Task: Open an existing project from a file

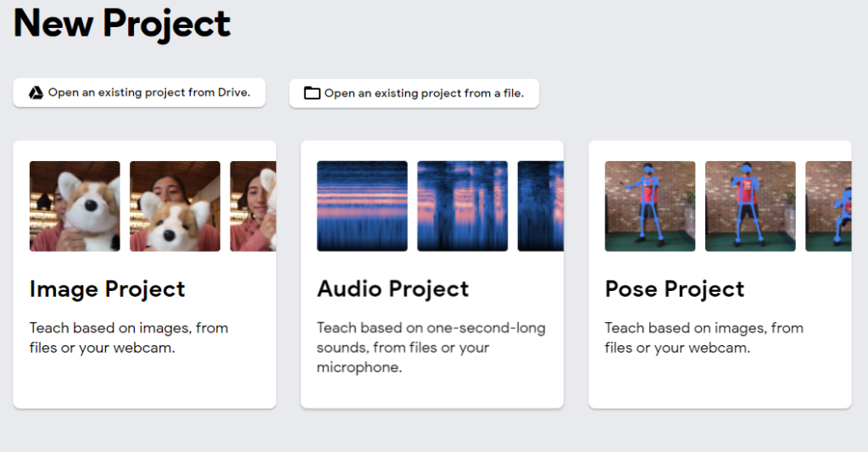Action: tap(414, 93)
